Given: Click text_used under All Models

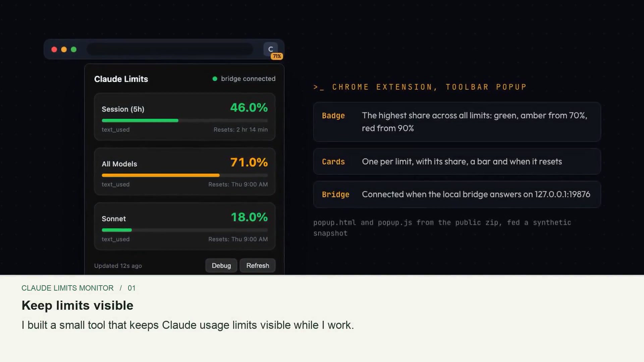Looking at the screenshot, I should click(115, 184).
